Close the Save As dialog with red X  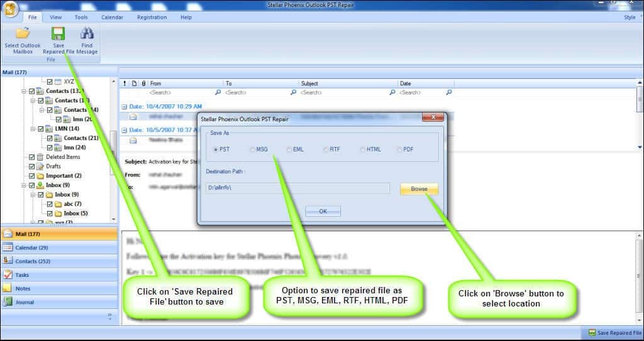pyautogui.click(x=433, y=118)
